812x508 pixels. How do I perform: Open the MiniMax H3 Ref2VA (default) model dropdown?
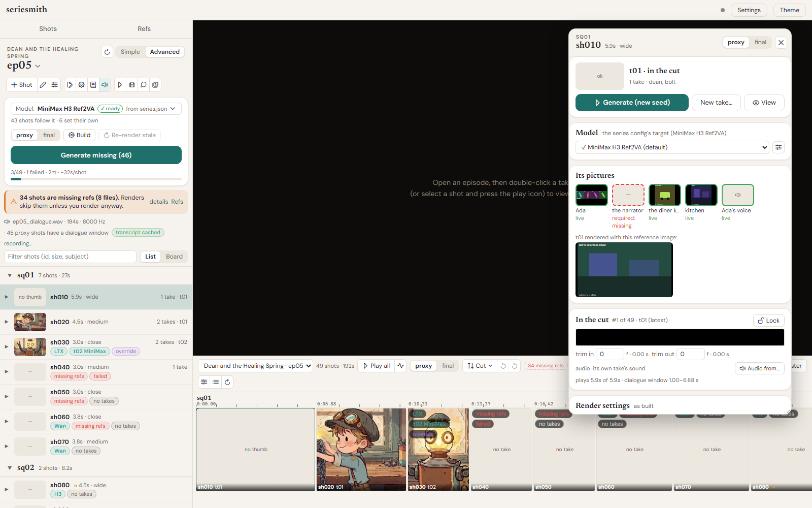pos(672,147)
